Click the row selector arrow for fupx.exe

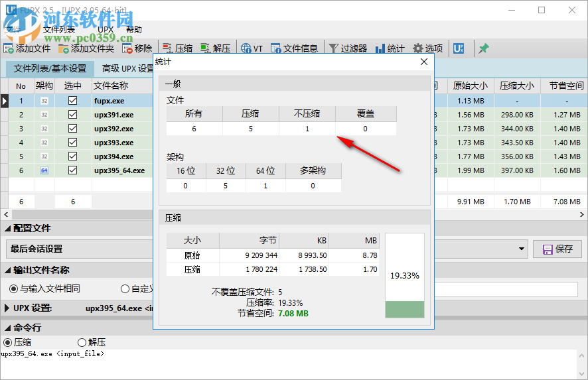coord(4,100)
